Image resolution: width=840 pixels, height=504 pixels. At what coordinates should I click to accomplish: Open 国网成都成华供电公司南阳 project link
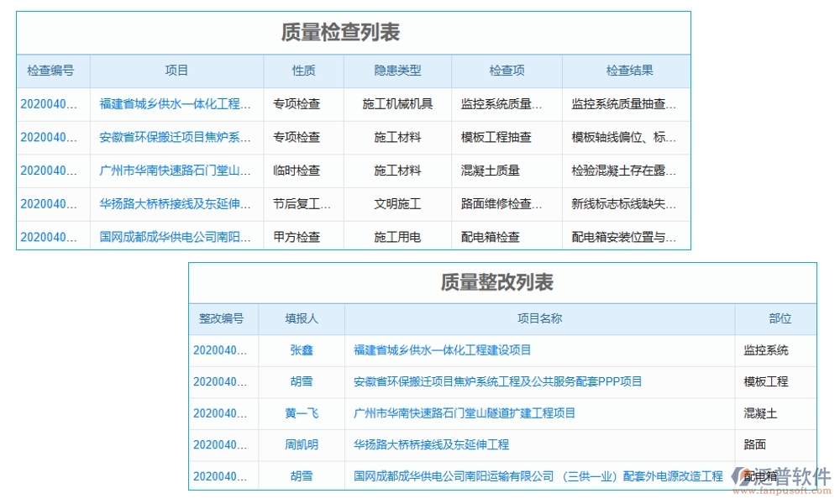(x=175, y=237)
